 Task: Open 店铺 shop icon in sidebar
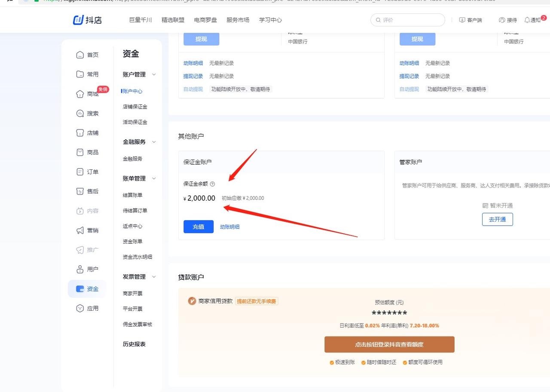coord(80,133)
